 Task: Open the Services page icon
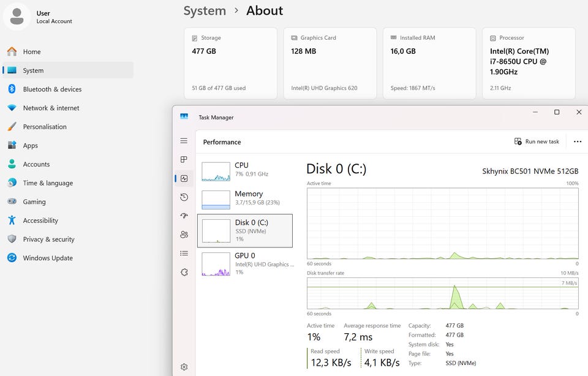(x=184, y=273)
